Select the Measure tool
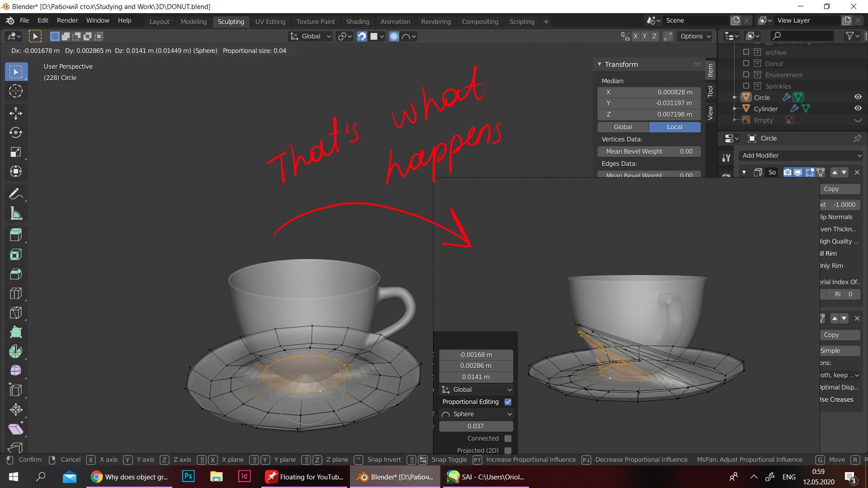The image size is (868, 488). pyautogui.click(x=16, y=214)
